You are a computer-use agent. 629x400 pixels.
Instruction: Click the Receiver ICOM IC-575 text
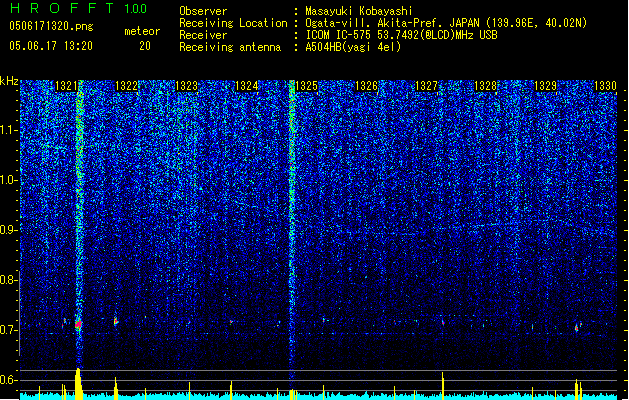tap(401, 35)
